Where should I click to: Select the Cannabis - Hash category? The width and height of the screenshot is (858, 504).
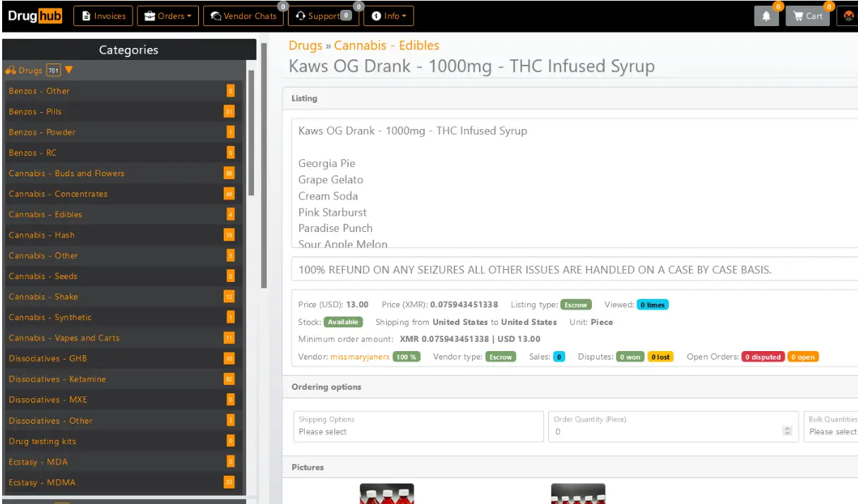42,235
